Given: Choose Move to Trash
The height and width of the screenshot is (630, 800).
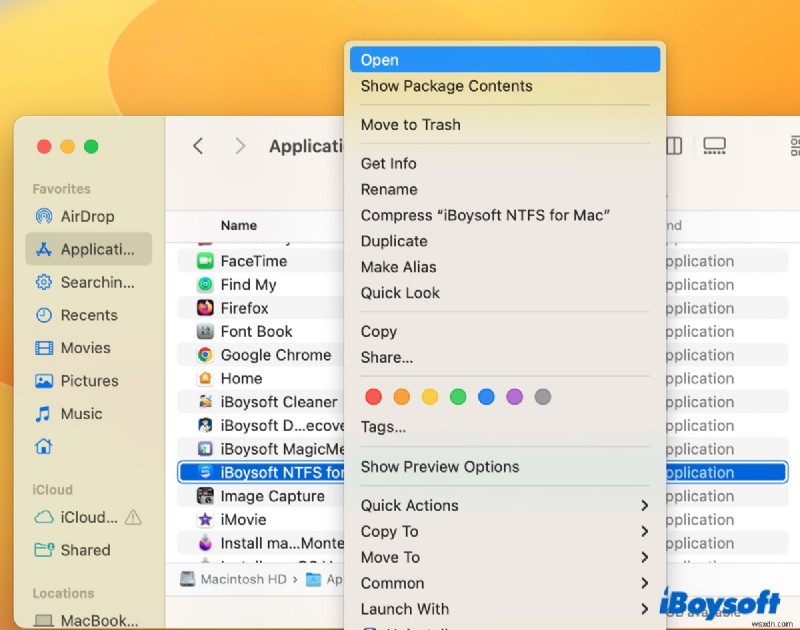Looking at the screenshot, I should [x=505, y=124].
